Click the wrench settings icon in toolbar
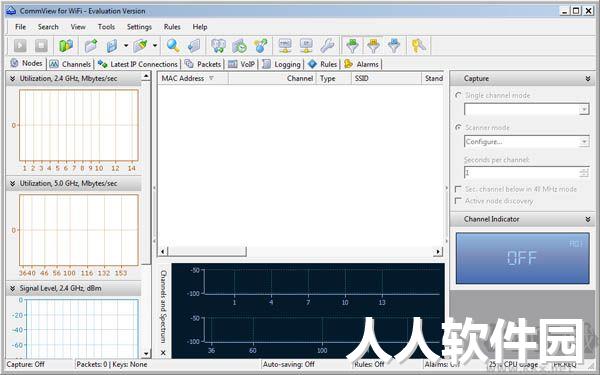Screen dimensions: 600x375 click(x=327, y=46)
